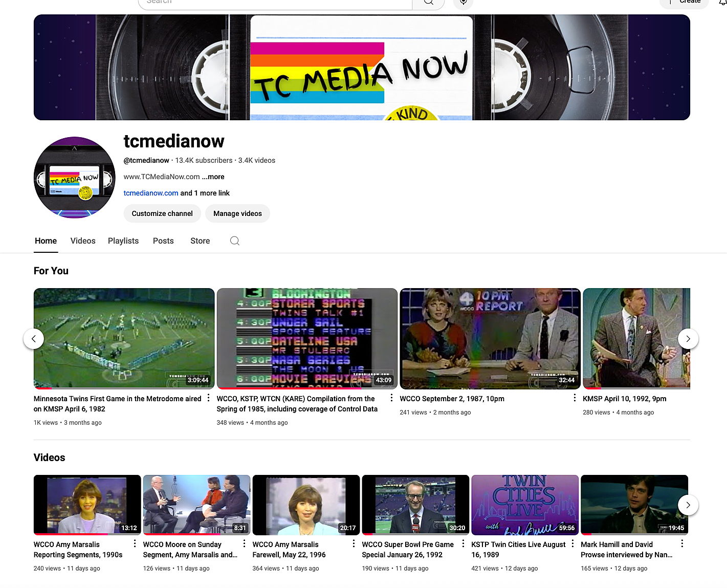727x588 pixels.
Task: Open options menu for Minnesota Twins Metrodome video
Action: (x=208, y=398)
